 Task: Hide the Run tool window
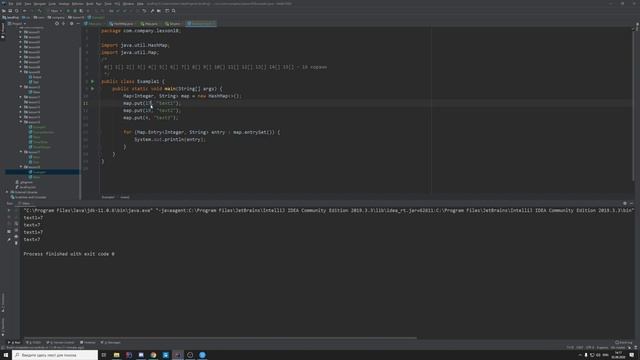[x=631, y=203]
